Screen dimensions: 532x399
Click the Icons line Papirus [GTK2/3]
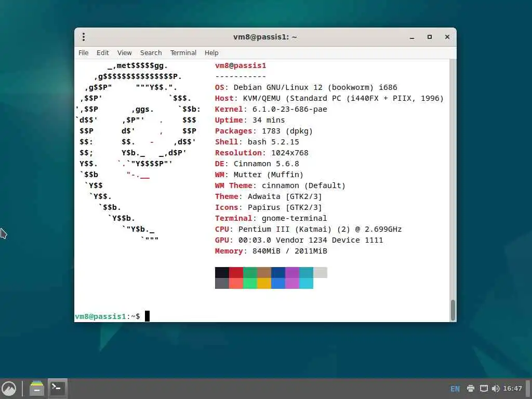pyautogui.click(x=269, y=207)
